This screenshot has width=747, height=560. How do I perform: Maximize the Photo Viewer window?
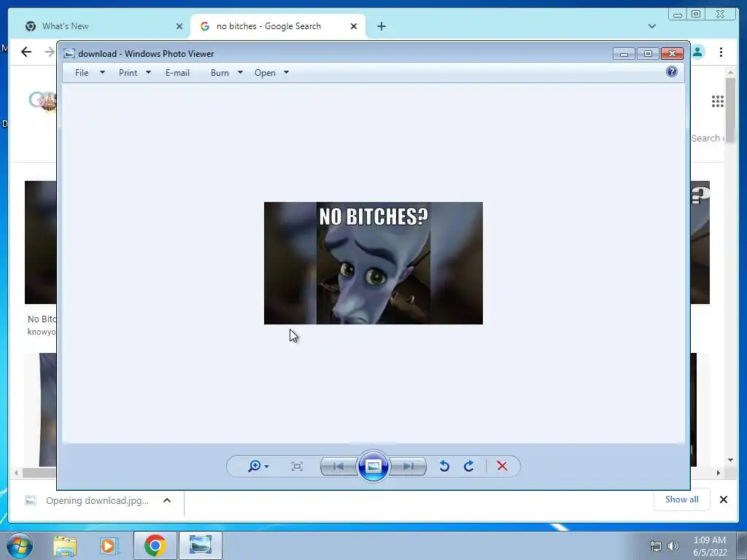[648, 54]
